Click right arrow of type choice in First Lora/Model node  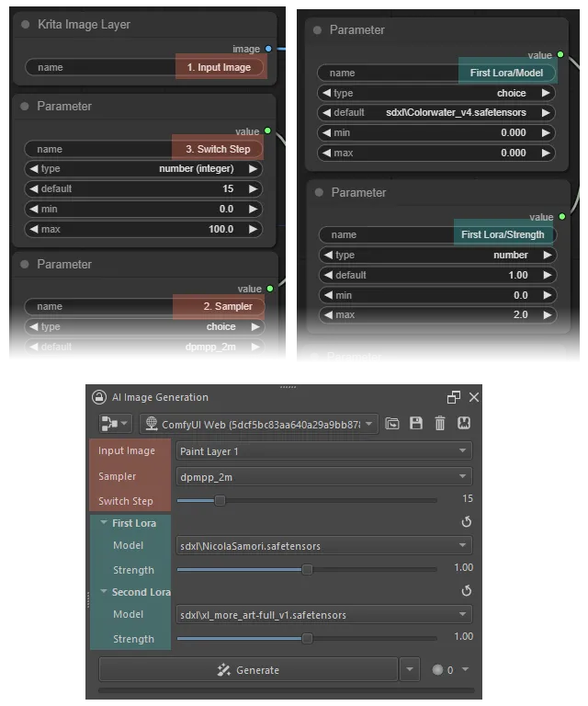(x=546, y=93)
